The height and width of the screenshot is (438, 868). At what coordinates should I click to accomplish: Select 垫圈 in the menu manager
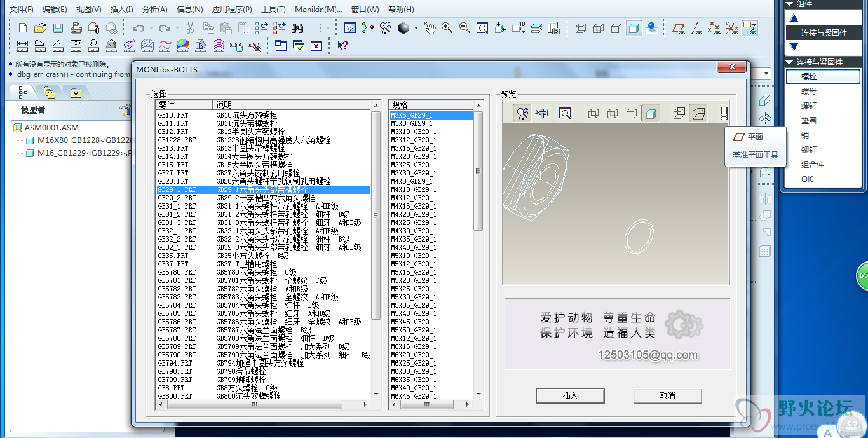[809, 121]
